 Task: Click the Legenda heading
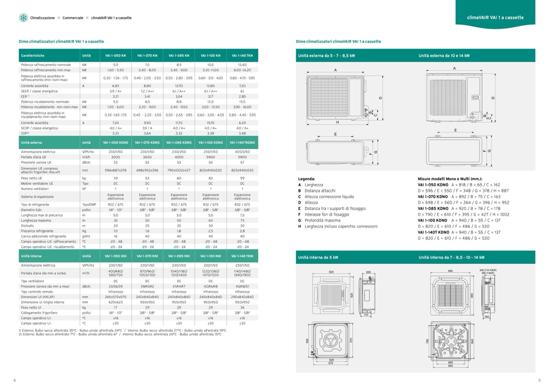(306, 179)
